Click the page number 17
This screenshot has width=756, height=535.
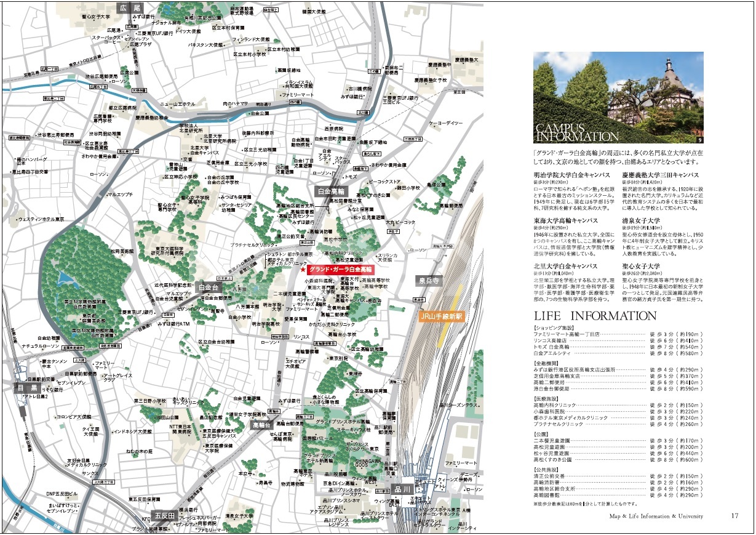(734, 515)
